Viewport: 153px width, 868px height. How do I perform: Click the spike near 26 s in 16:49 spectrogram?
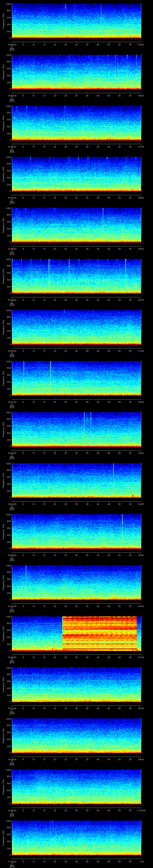(69, 270)
